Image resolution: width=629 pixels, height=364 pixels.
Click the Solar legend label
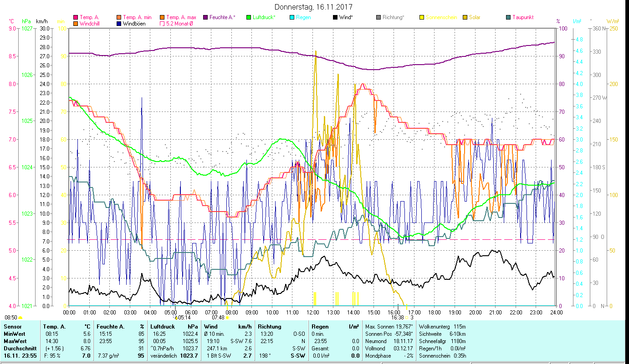(475, 18)
